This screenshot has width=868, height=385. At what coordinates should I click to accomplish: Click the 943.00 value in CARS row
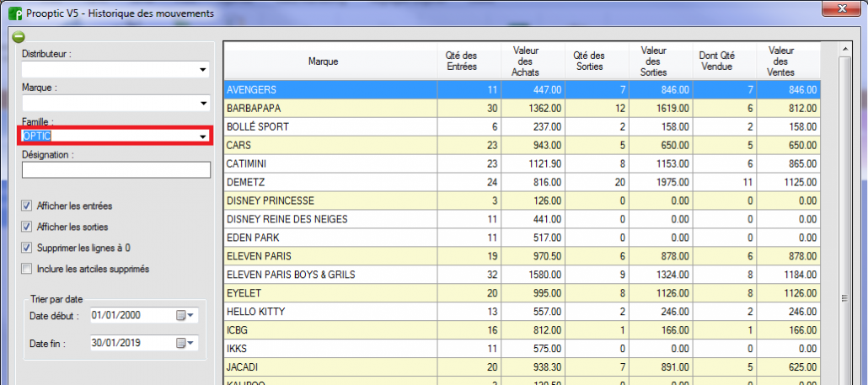[546, 146]
